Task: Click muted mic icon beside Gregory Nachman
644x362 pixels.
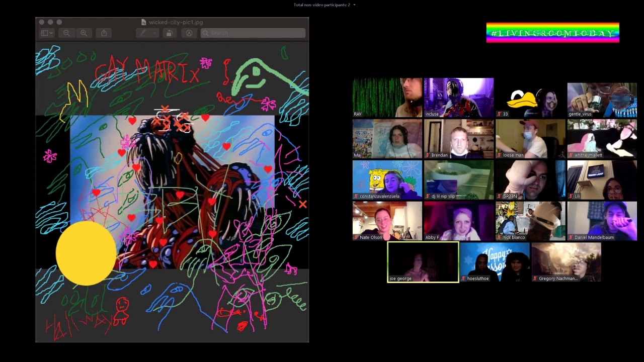Action: pos(535,279)
